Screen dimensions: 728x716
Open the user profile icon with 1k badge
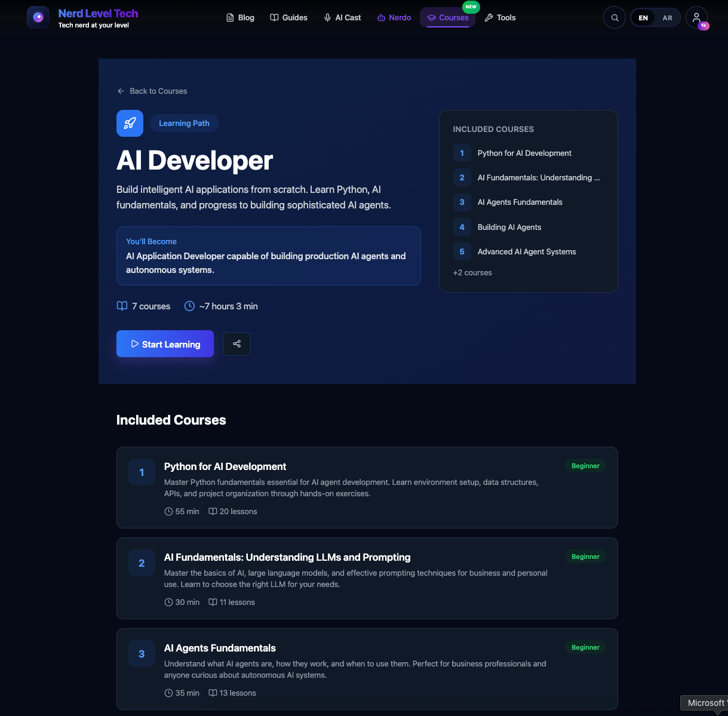point(697,17)
